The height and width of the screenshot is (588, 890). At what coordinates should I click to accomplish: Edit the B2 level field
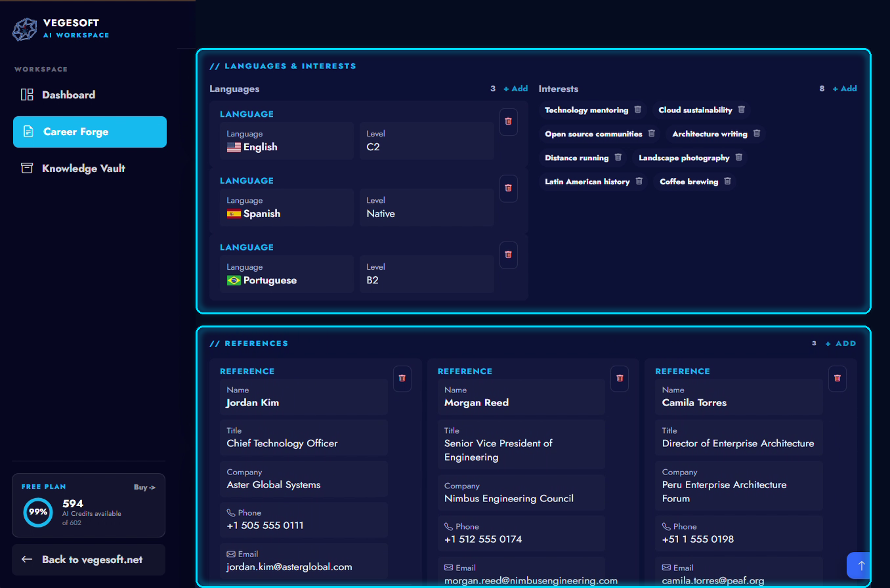[427, 274]
